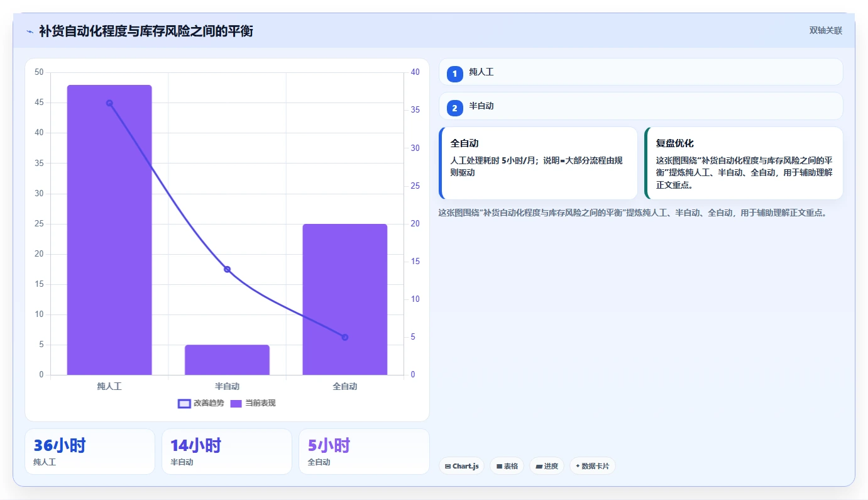Open the 复盘优化 card
Image resolution: width=868 pixels, height=500 pixels.
tap(744, 163)
